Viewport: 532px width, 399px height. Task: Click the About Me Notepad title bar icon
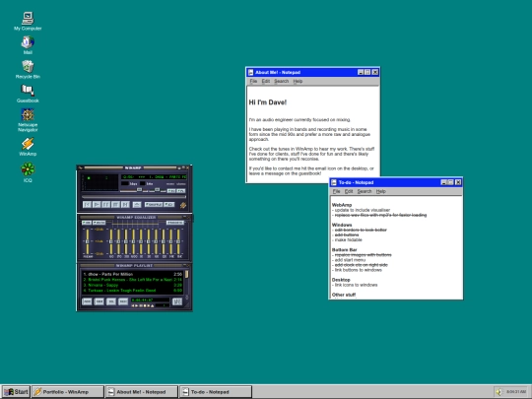click(x=250, y=72)
